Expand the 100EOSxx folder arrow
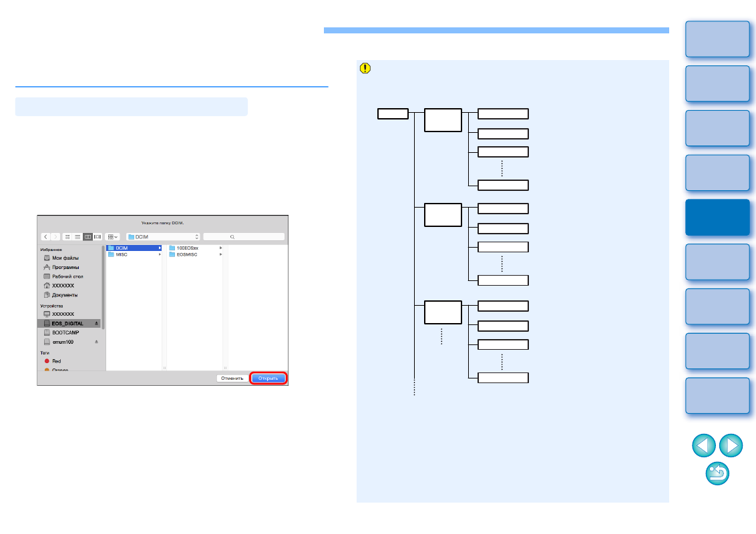The height and width of the screenshot is (534, 756). [221, 248]
